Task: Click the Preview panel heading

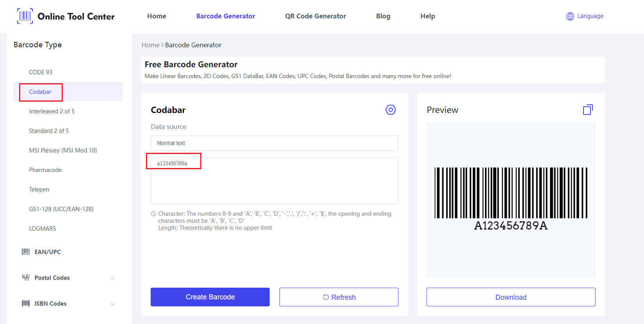Action: (442, 110)
